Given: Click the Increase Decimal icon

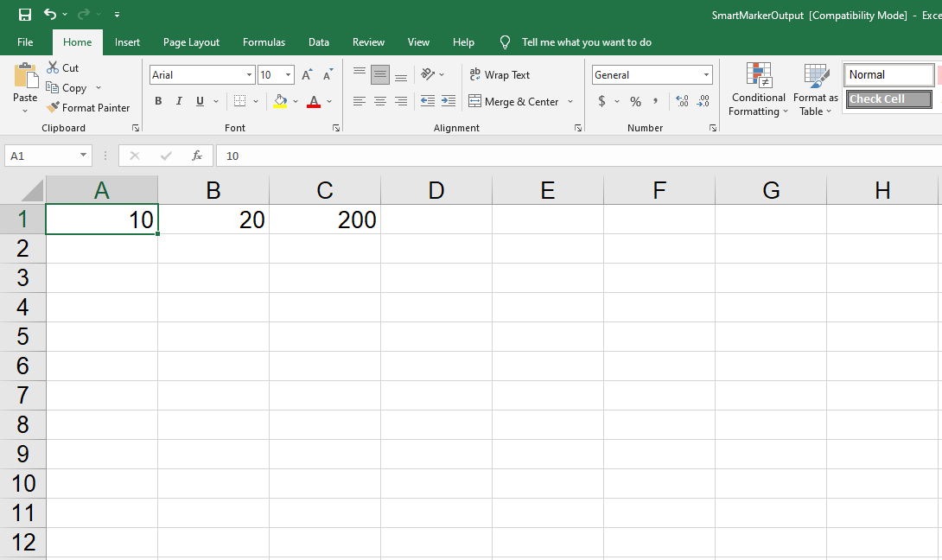Looking at the screenshot, I should 682,101.
